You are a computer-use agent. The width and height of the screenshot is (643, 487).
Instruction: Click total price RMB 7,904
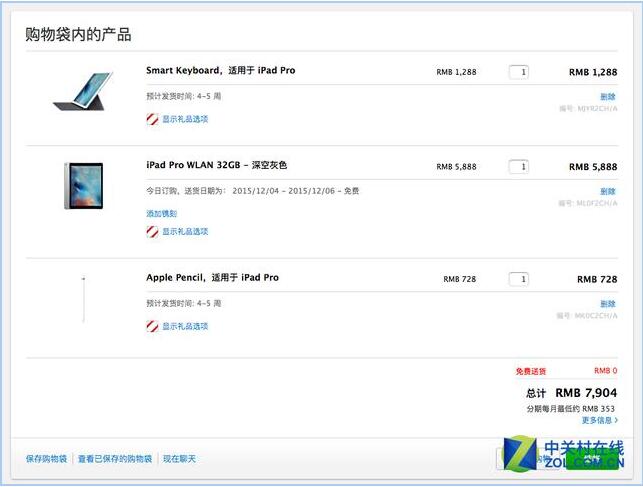[586, 393]
